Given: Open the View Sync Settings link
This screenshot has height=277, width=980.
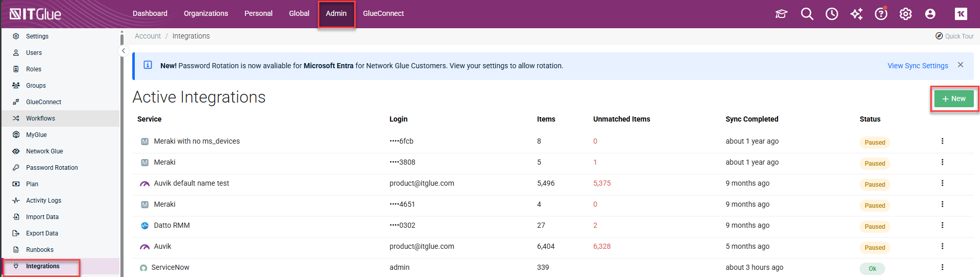Looking at the screenshot, I should click(917, 66).
